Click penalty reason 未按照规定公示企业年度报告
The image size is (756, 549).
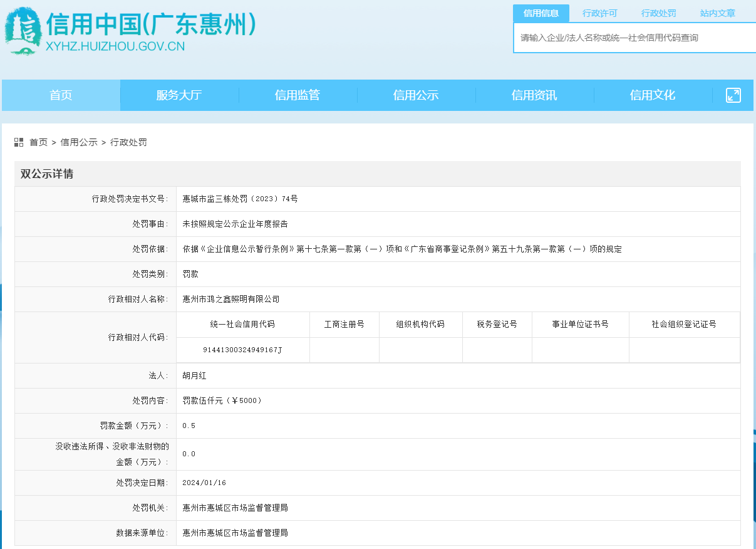pyautogui.click(x=235, y=224)
